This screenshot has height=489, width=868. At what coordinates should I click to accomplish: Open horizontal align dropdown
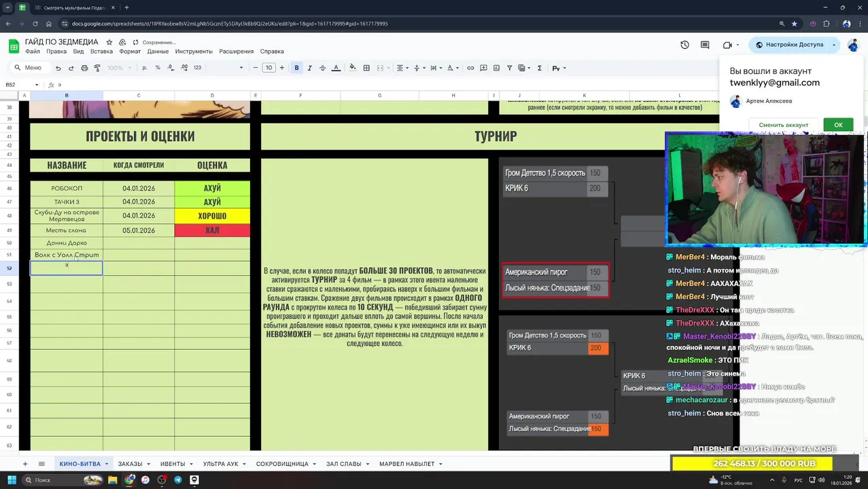402,68
